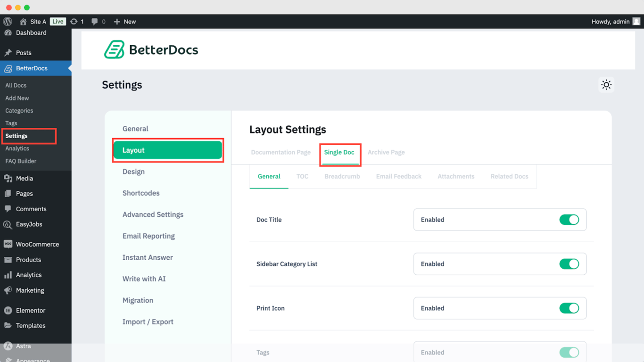Viewport: 644px width, 362px height.
Task: Click the Layout Settings heading
Action: 288,130
